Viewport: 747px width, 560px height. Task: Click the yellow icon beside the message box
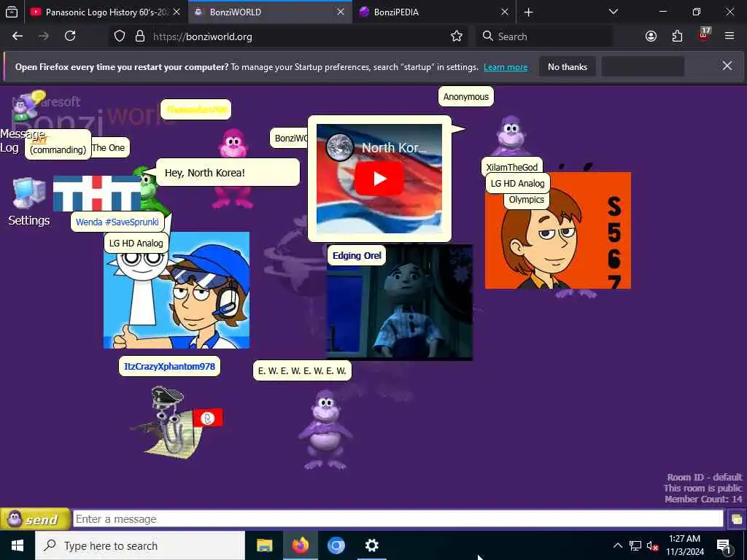pos(736,519)
